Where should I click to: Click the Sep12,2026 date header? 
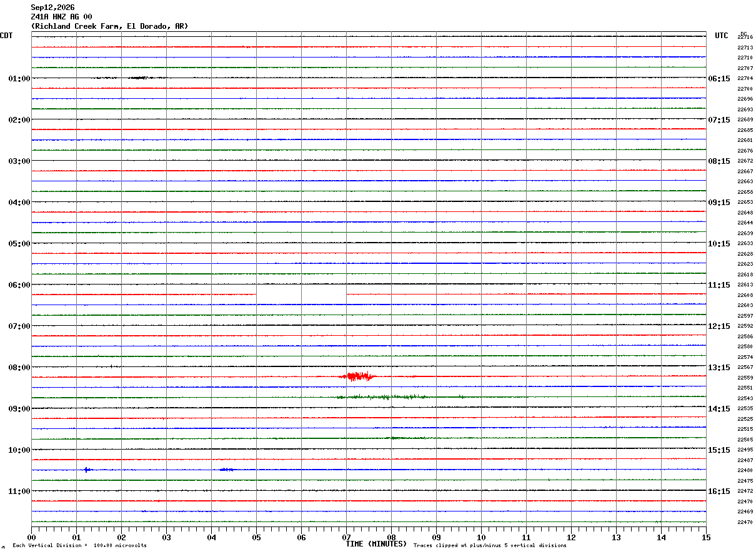click(x=52, y=8)
